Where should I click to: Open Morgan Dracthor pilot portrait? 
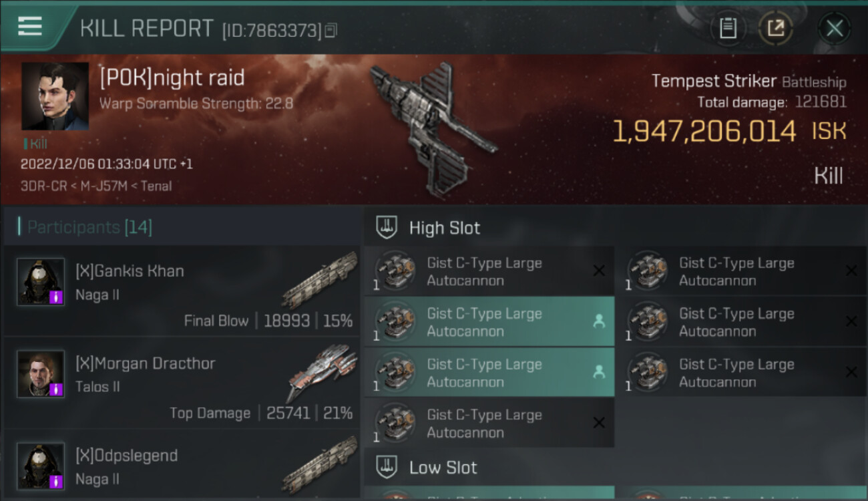pos(41,373)
